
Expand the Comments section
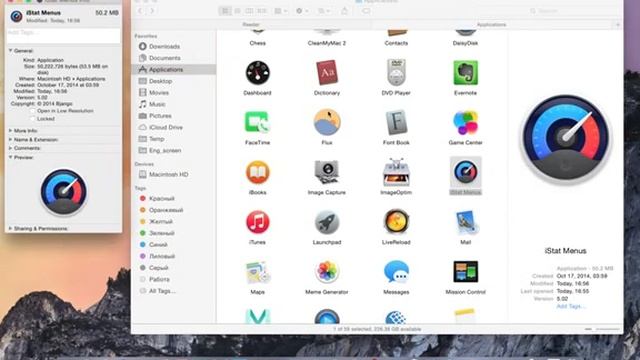coord(11,148)
